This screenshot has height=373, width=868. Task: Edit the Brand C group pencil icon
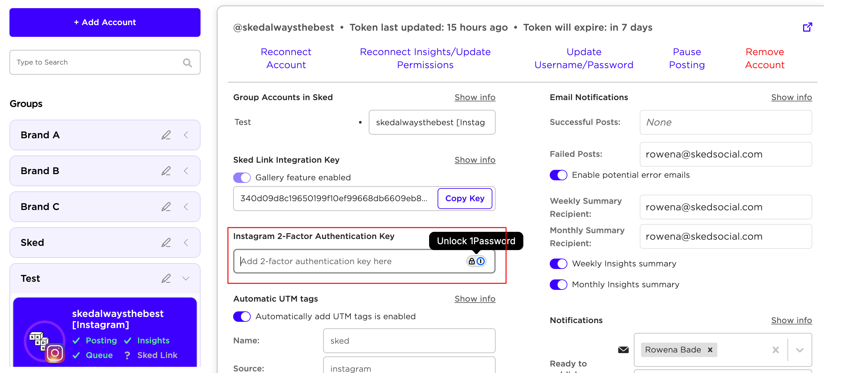tap(166, 207)
